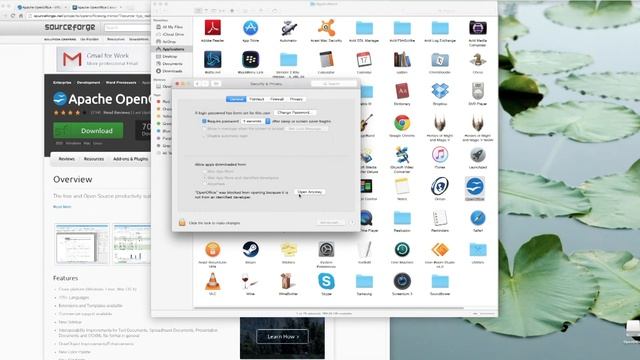Select All My Files in Finder sidebar
Viewport: 640px width, 360px height.
coord(172,27)
